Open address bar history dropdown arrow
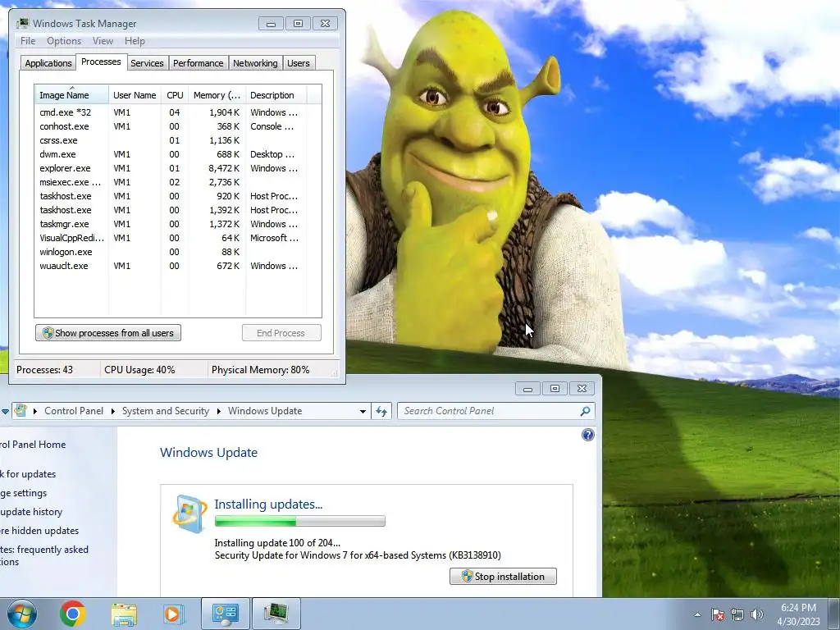The image size is (840, 630). click(363, 412)
